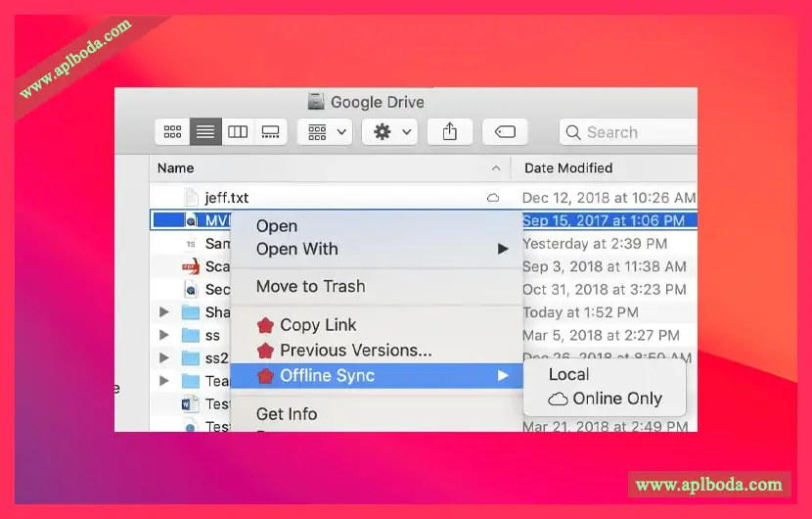Open the group-by arrange dropdown
812x519 pixels.
tap(325, 131)
